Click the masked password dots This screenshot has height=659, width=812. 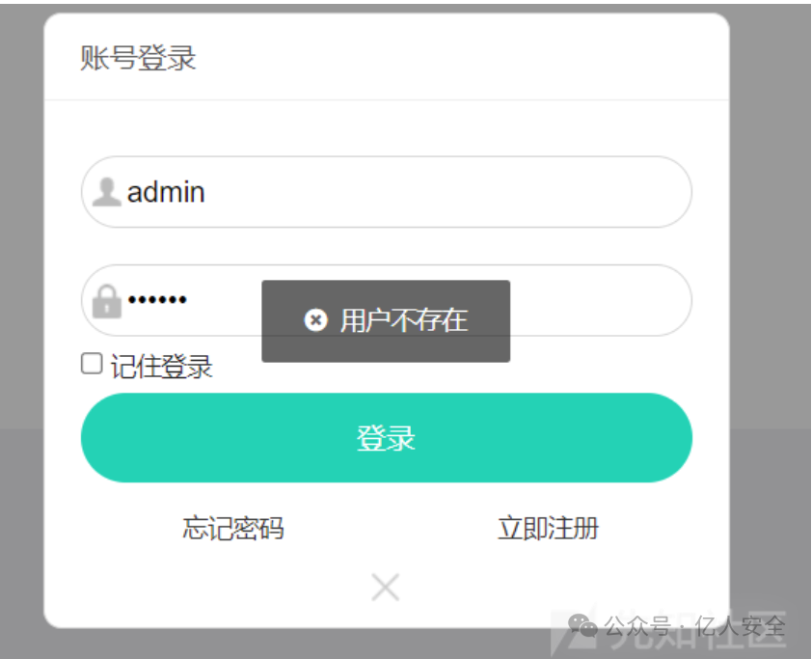click(157, 299)
